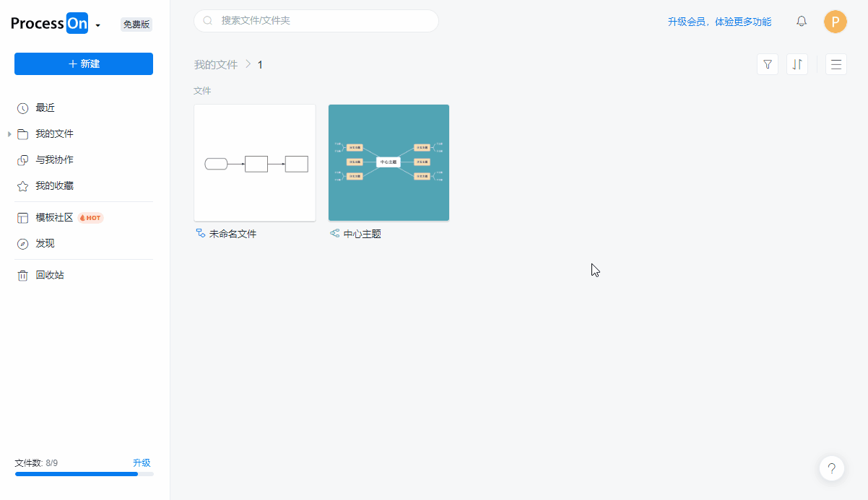Click the compass icon beside 发现
Image resolution: width=868 pixels, height=500 pixels.
[x=22, y=244]
